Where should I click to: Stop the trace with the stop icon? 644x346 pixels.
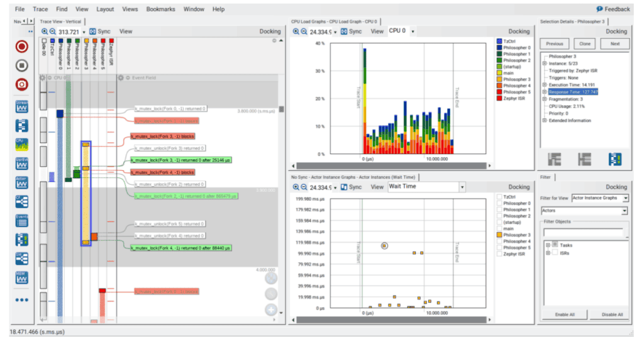22,65
